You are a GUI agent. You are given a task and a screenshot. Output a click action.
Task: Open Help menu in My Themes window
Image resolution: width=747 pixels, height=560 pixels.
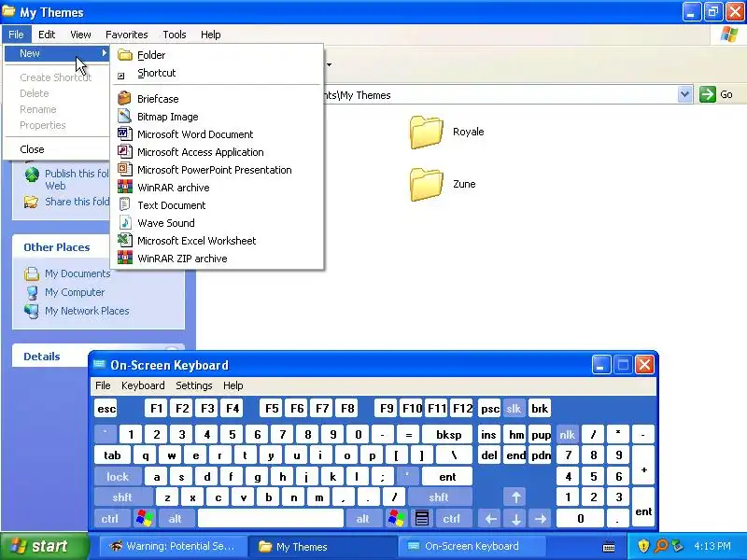point(211,35)
